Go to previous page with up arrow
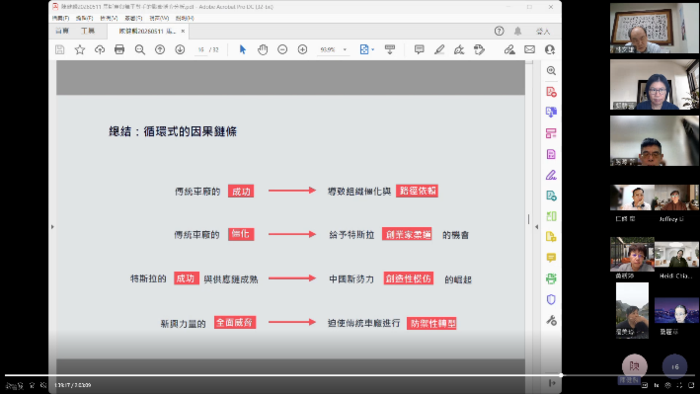Image resolution: width=700 pixels, height=394 pixels. click(160, 50)
